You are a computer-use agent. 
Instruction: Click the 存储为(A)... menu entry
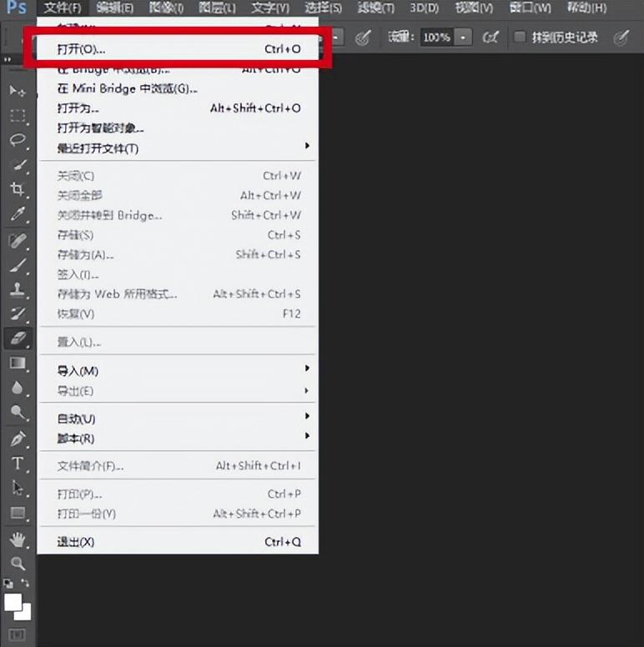(x=178, y=254)
